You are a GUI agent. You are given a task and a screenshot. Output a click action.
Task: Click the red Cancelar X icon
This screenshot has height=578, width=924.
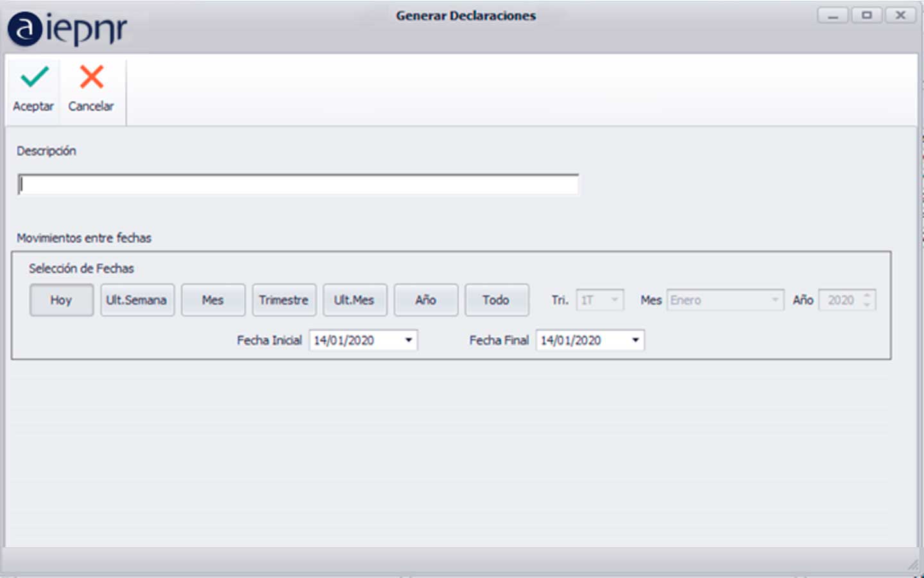click(91, 77)
